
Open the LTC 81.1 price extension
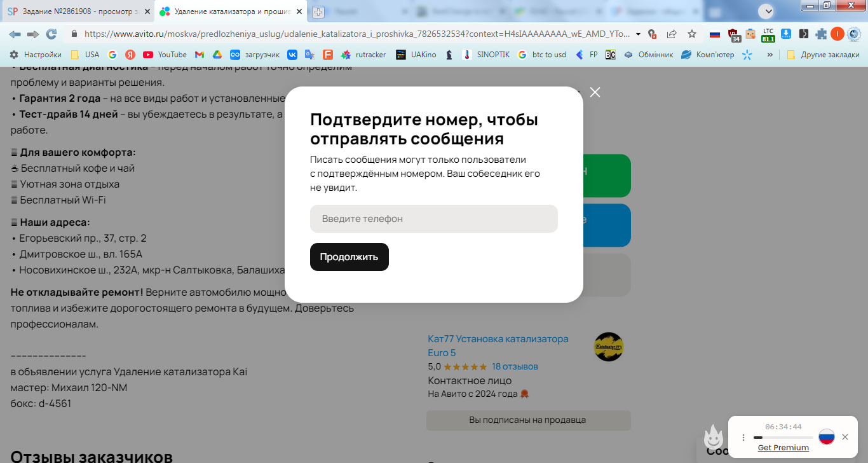coord(768,35)
